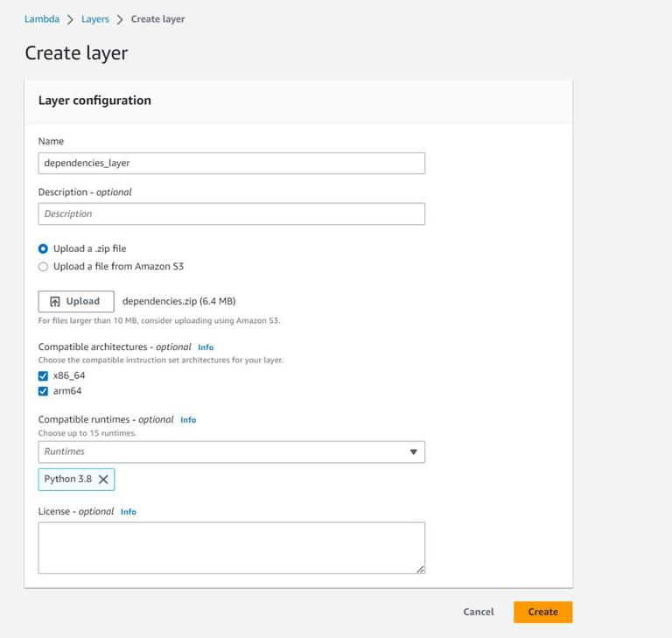This screenshot has width=672, height=638.
Task: Remove the Python 3.8 runtime tag
Action: point(103,480)
